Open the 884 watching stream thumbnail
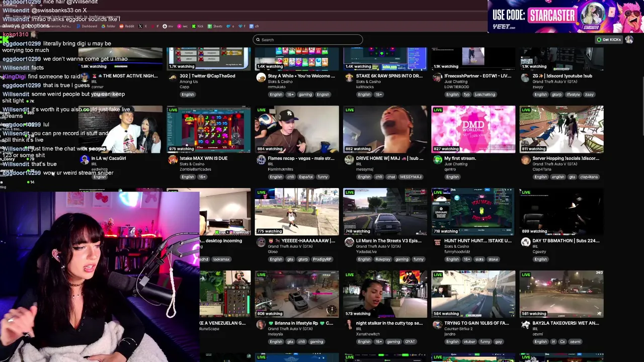 [x=297, y=129]
